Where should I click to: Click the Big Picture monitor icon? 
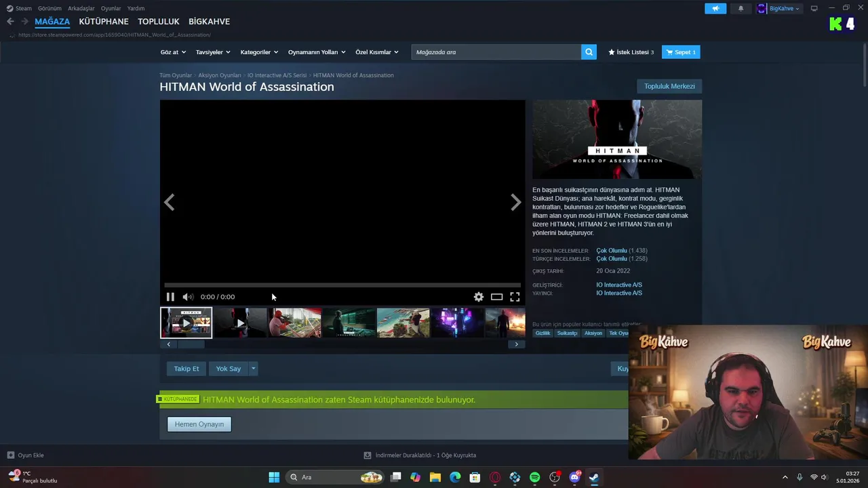point(814,8)
